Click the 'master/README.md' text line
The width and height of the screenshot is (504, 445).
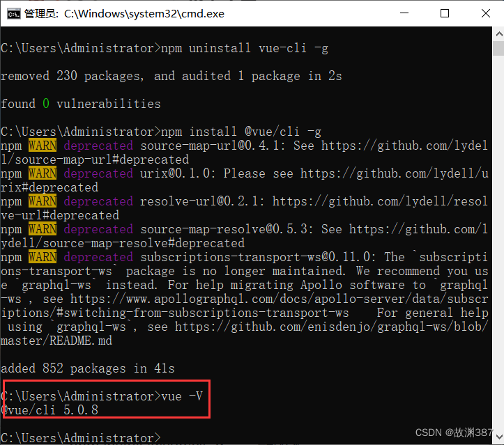click(56, 341)
